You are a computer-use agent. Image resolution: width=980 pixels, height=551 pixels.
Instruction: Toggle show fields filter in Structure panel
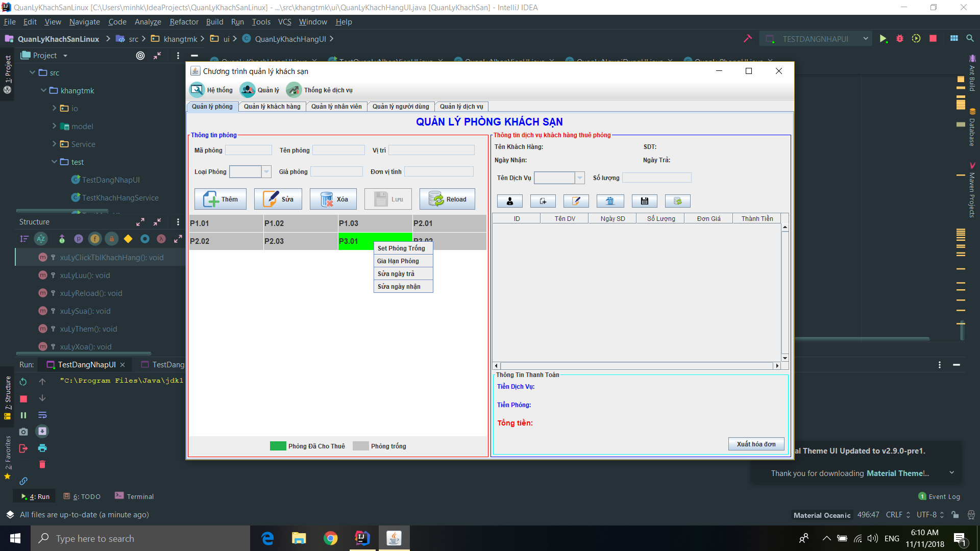point(95,239)
